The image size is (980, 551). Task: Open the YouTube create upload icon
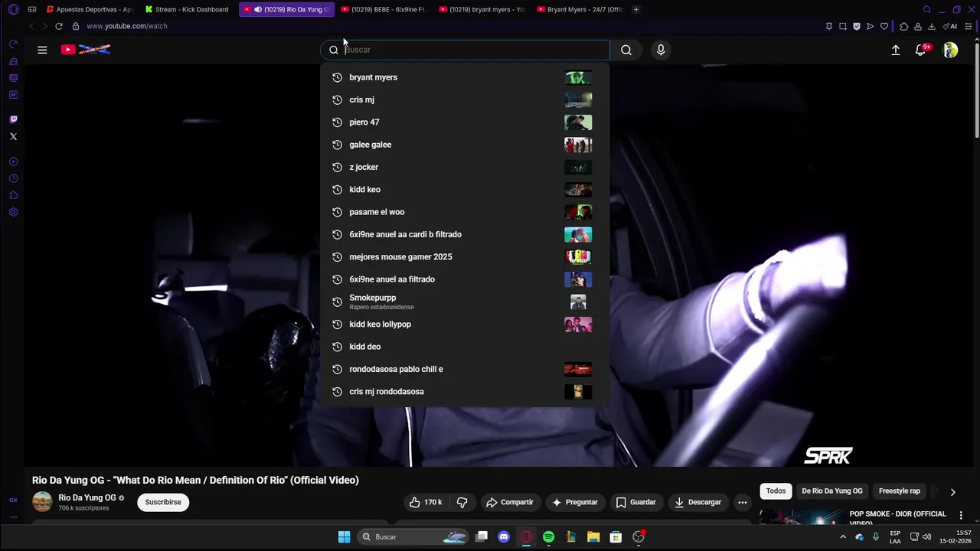point(896,50)
